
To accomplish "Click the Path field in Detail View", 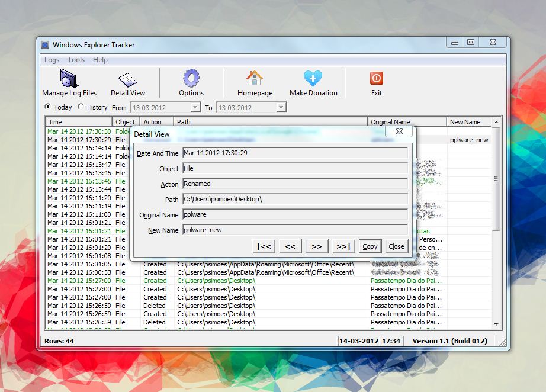I will click(x=296, y=199).
